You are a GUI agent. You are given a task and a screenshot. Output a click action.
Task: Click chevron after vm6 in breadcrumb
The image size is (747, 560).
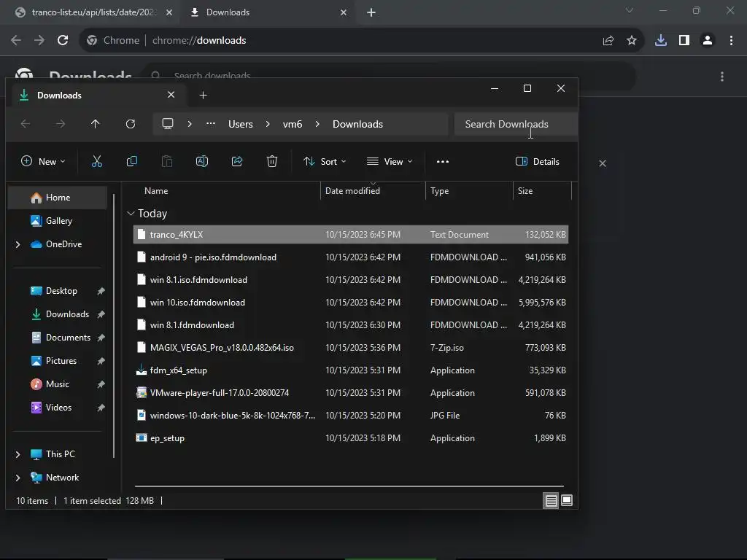[317, 124]
